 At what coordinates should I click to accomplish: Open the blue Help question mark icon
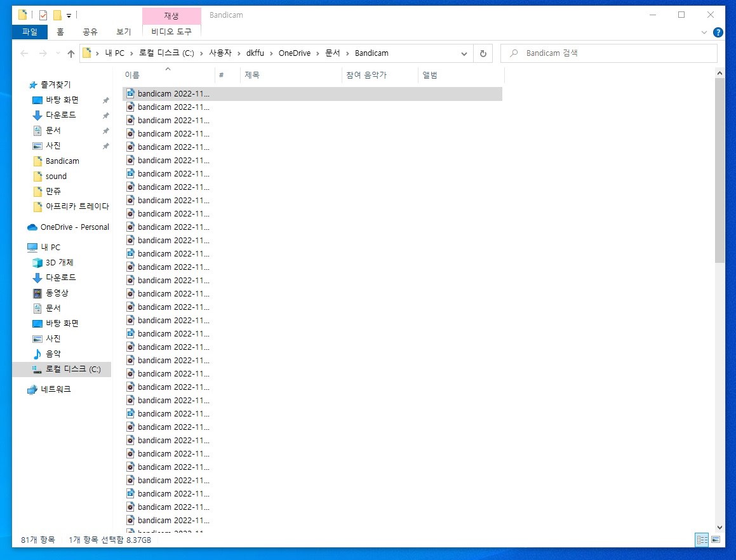pyautogui.click(x=718, y=32)
